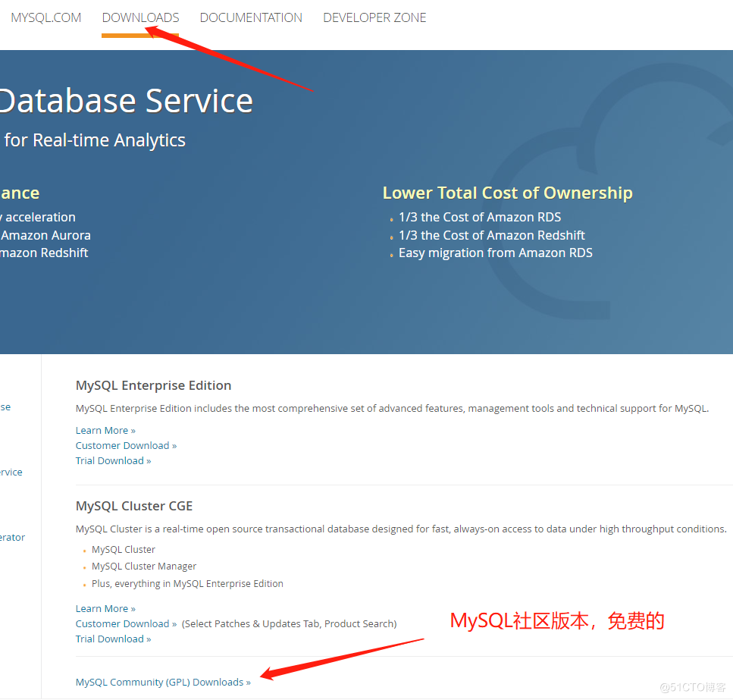Click the MySQL Enterprise Edition description paragraph

pyautogui.click(x=392, y=409)
